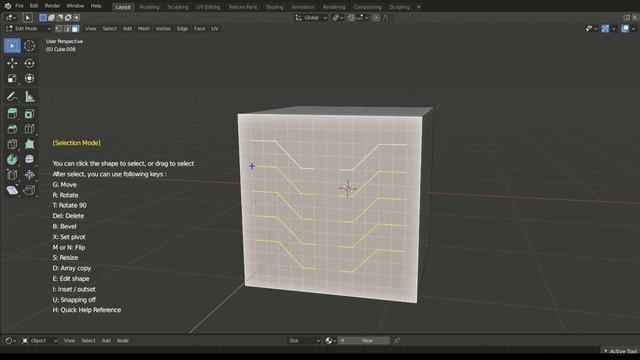Set selection mode to Subtract
Screen dimensions: 640x360
pos(60,18)
